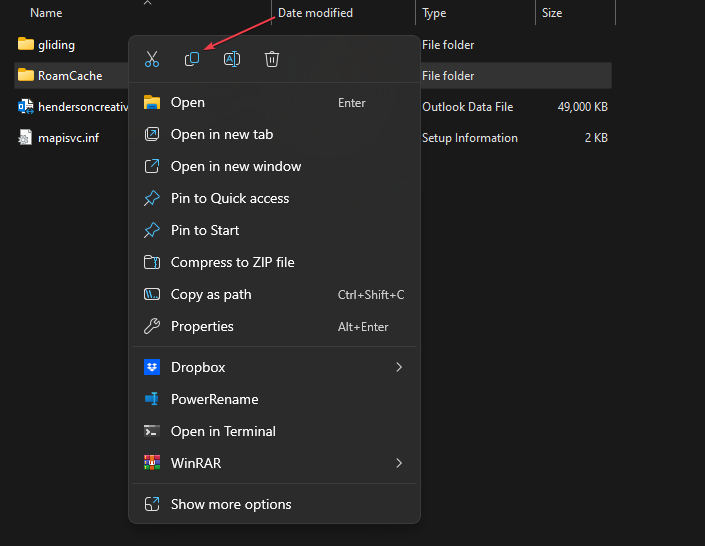
Task: Click Show more options
Action: 231,504
